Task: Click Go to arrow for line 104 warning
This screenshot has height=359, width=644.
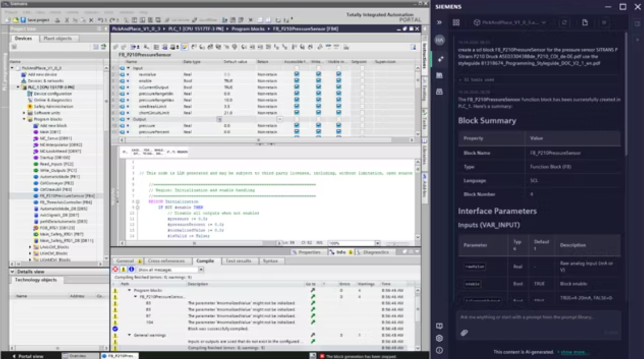Action: point(312,323)
